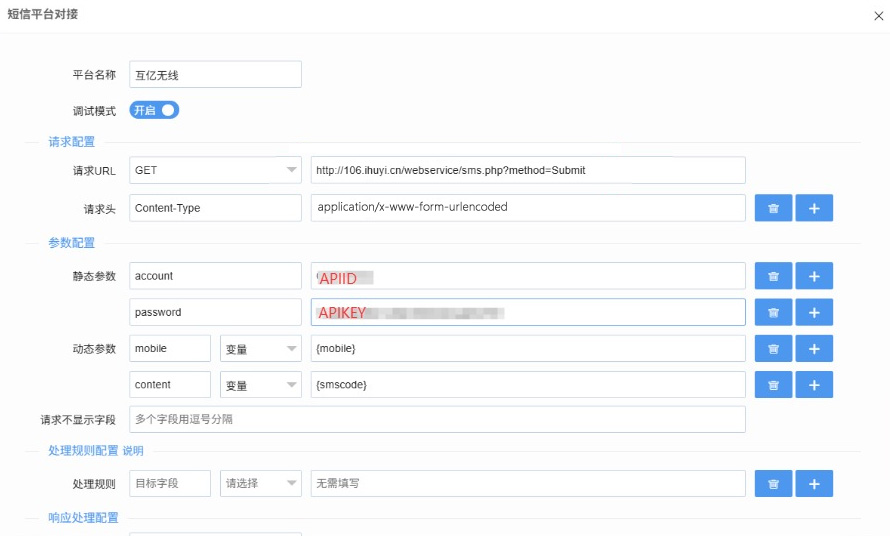Delete the mobile dynamic parameter row
The height and width of the screenshot is (536, 890).
[773, 348]
